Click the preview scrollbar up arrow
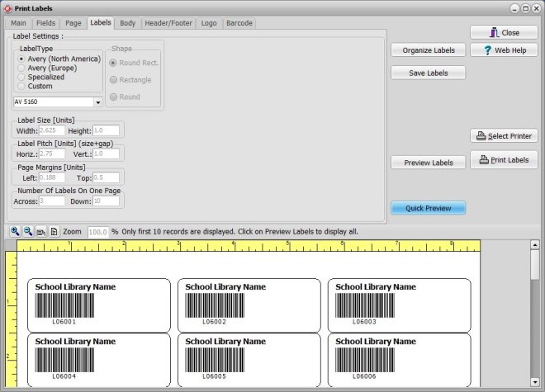 coord(535,244)
